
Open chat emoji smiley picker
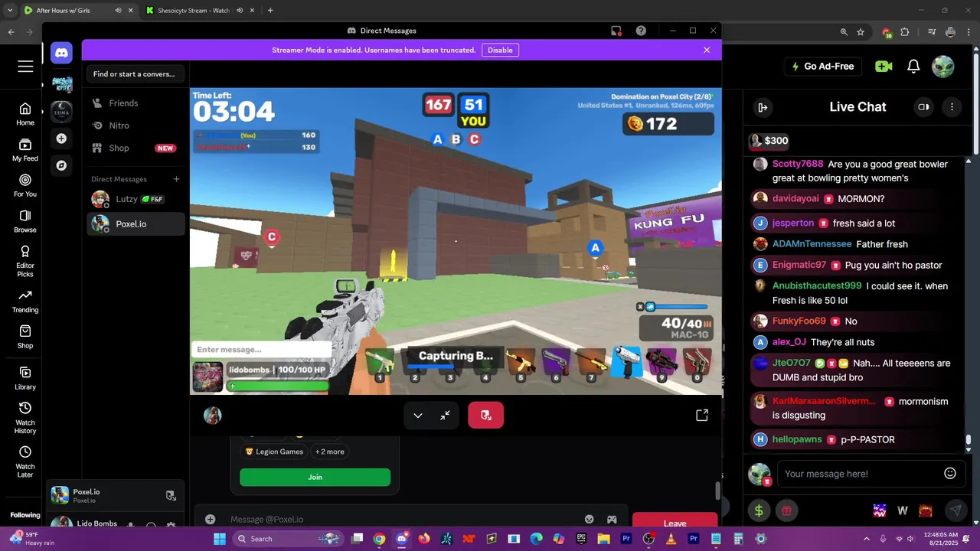[x=950, y=474]
